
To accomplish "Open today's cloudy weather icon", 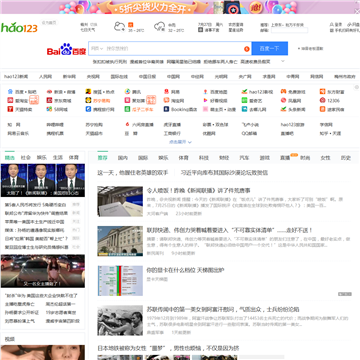I will click(x=119, y=27).
